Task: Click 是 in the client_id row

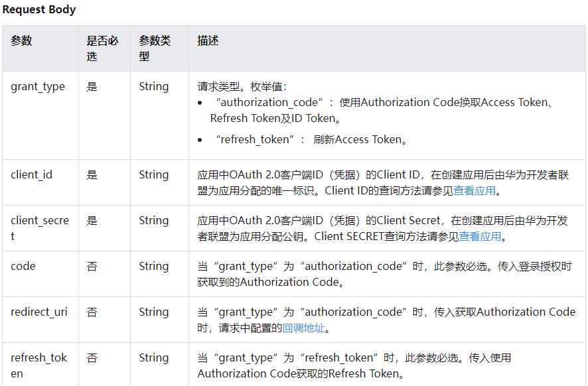Action: [92, 174]
